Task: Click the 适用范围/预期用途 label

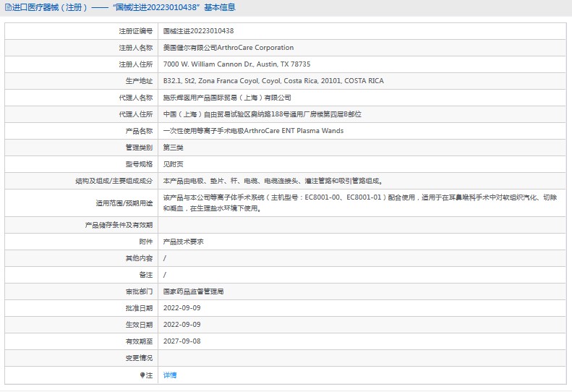Action: pos(124,203)
